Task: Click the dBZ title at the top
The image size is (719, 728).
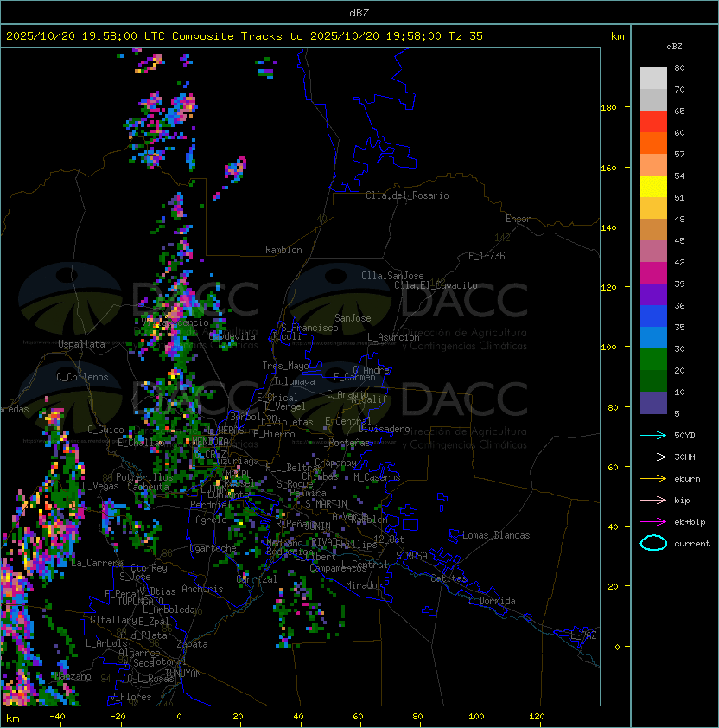Action: coord(359,12)
